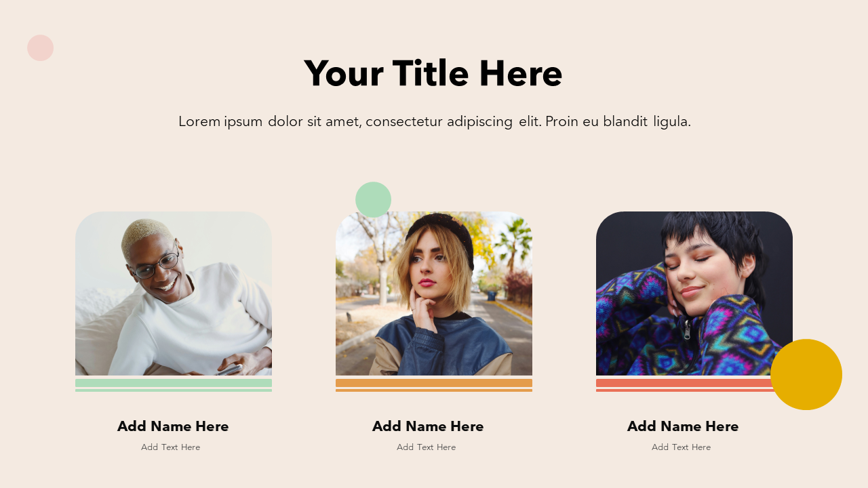The image size is (868, 488).
Task: Click the green circle above the middle photo
Action: pos(373,199)
